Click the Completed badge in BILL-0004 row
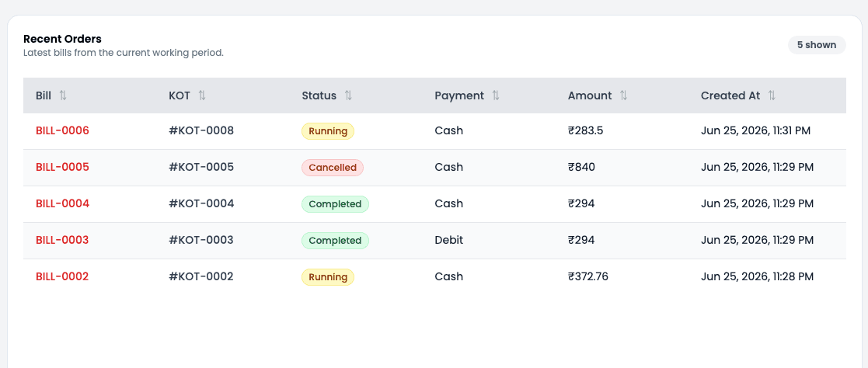 tap(335, 204)
